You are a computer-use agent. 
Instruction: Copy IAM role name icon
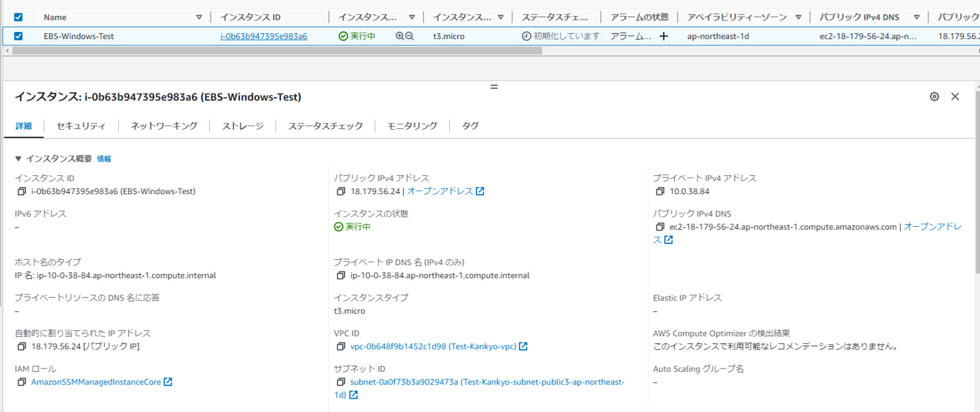click(x=22, y=382)
